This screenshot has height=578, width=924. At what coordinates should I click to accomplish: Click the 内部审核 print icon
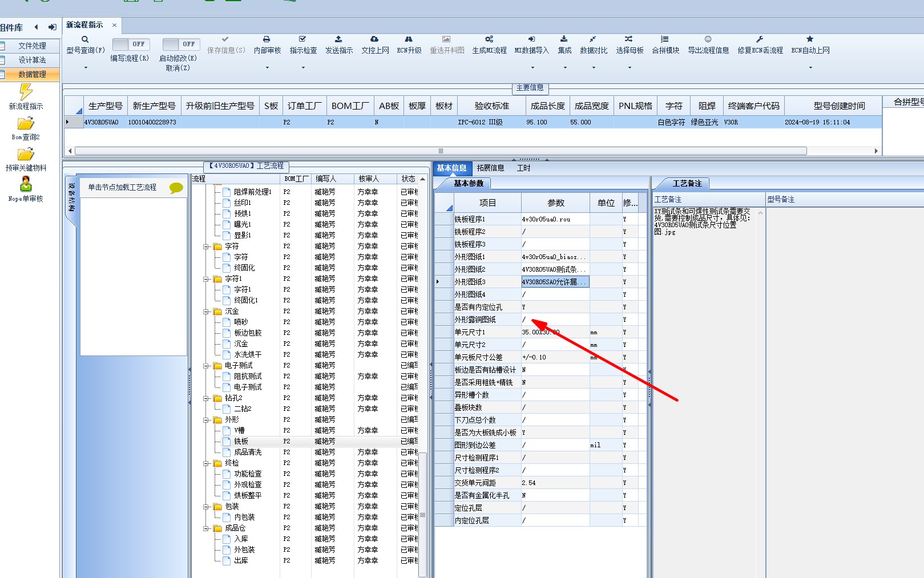pos(267,39)
